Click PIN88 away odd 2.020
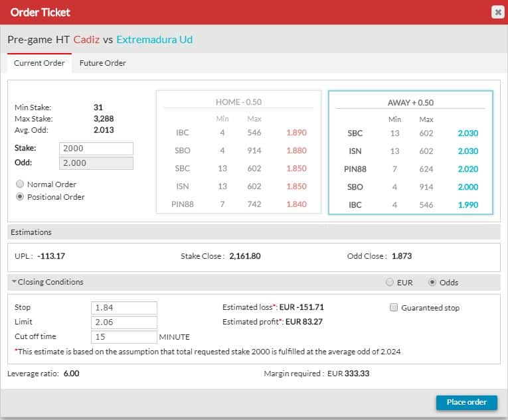 tap(468, 169)
